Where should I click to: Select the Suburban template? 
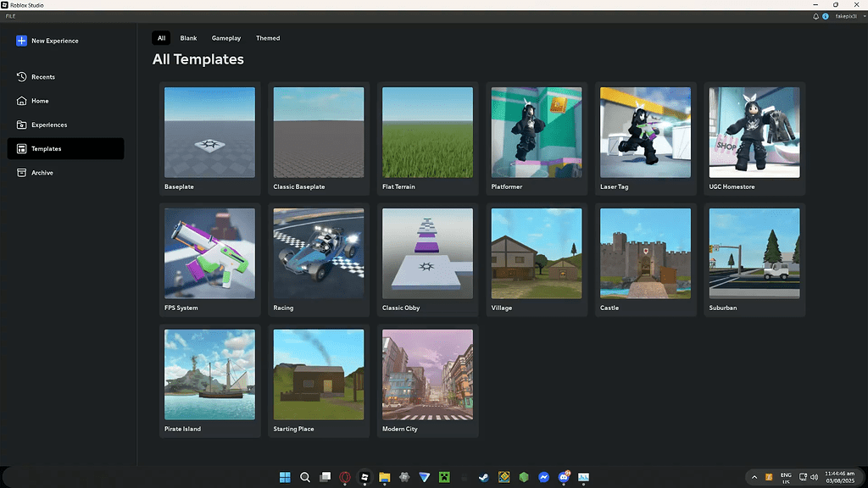(754, 259)
